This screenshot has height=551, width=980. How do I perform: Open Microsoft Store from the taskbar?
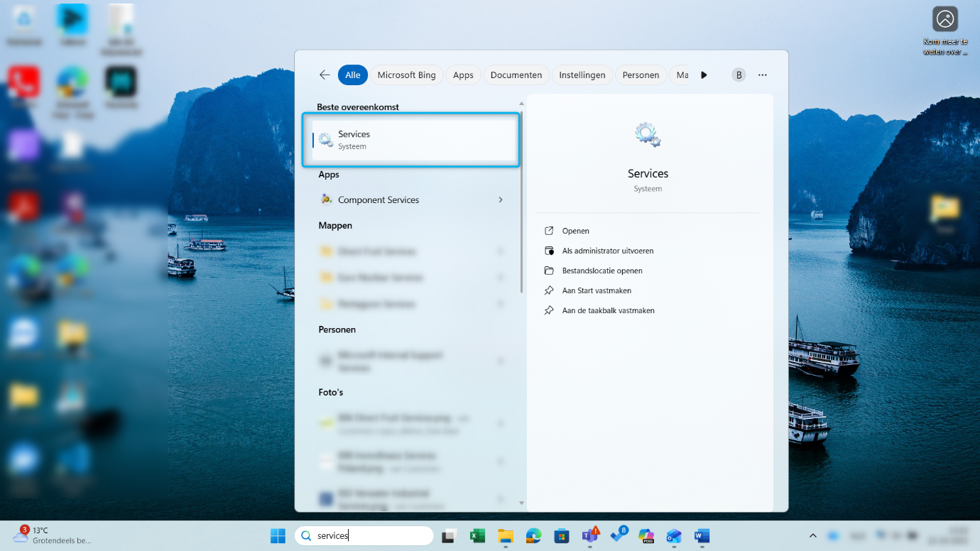562,536
